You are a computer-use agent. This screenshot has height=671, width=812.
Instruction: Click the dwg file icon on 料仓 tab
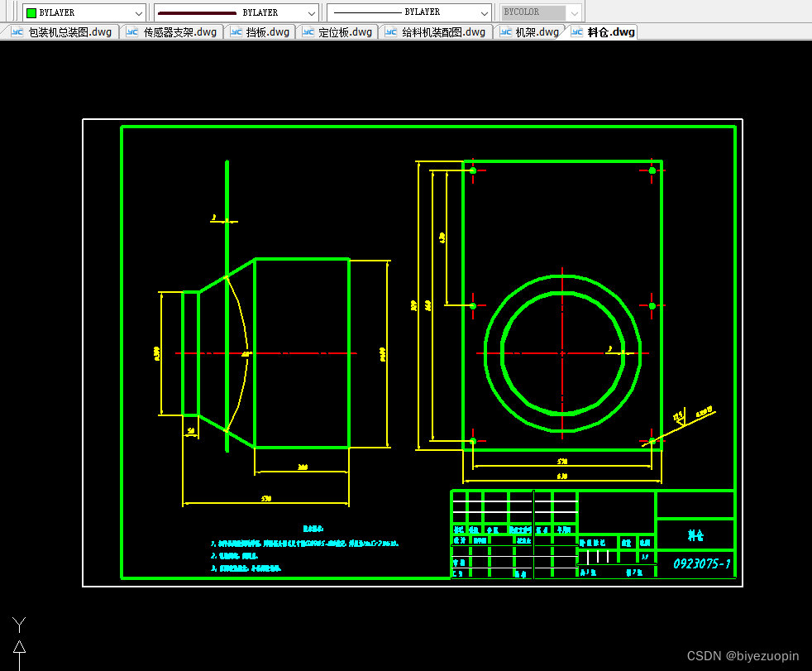click(577, 32)
